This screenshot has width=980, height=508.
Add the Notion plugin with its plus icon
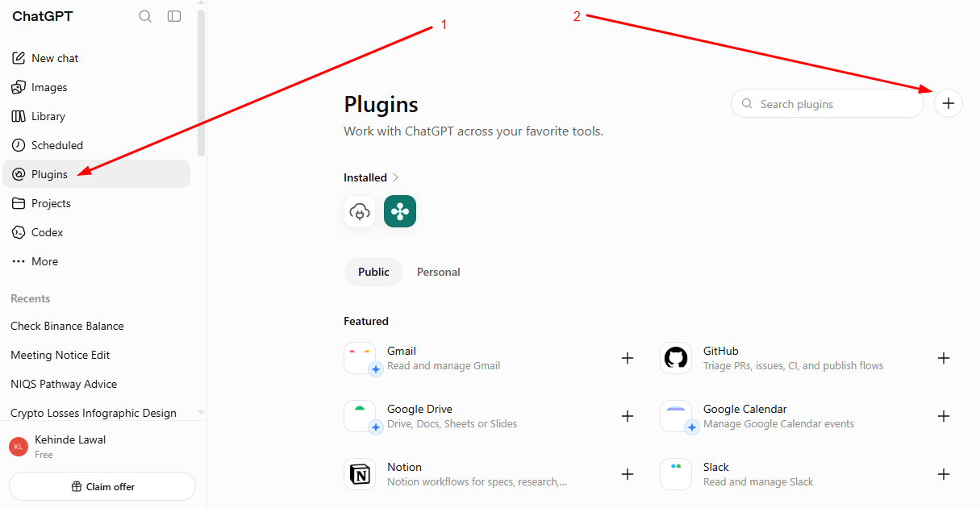tap(628, 474)
